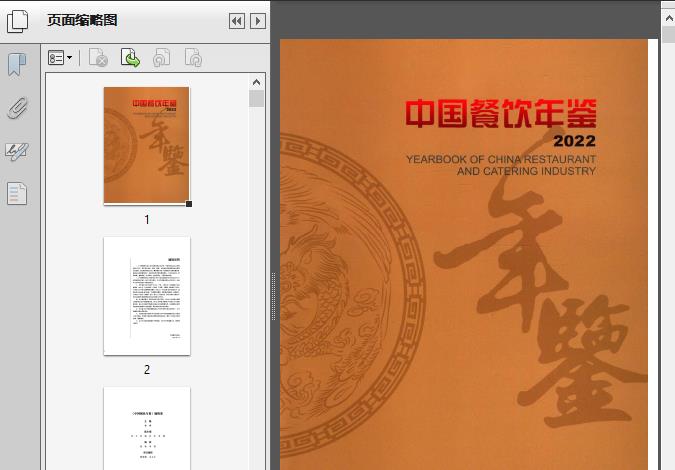This screenshot has width=675, height=470.
Task: Open the signatures panel
Action: pyautogui.click(x=17, y=152)
